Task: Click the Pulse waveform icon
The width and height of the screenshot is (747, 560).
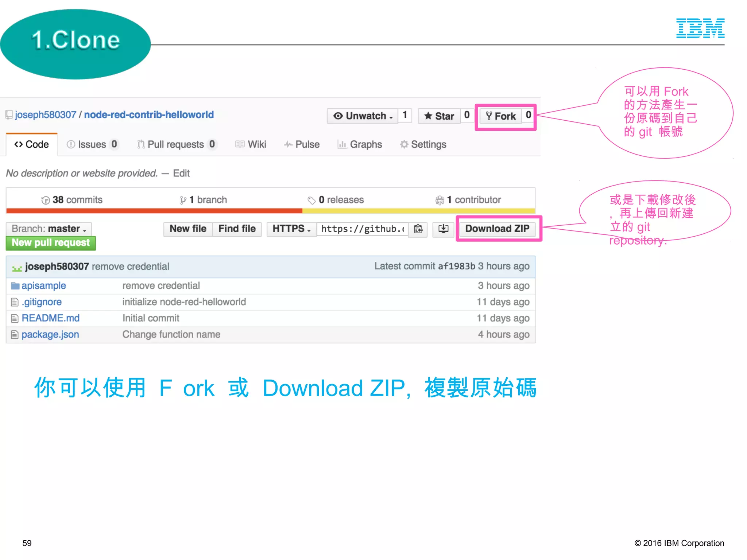Action: pos(289,144)
